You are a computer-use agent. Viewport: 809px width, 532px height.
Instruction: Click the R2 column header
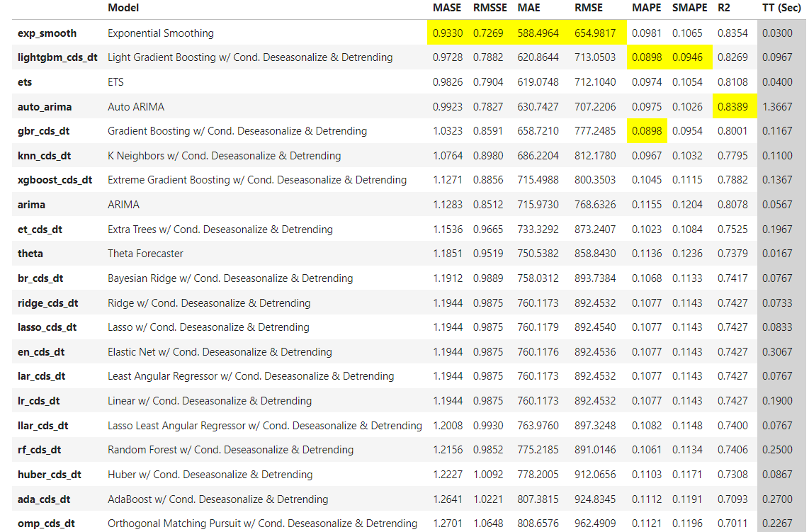(x=723, y=8)
